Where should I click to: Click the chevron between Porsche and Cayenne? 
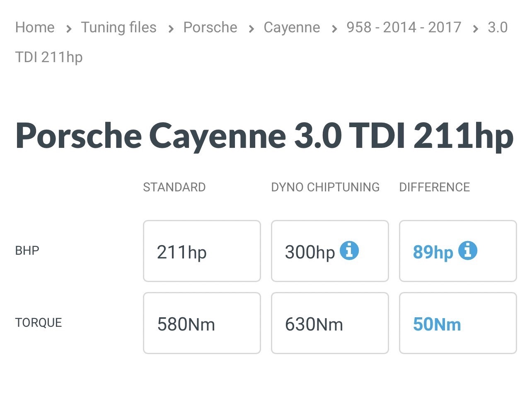pos(251,29)
